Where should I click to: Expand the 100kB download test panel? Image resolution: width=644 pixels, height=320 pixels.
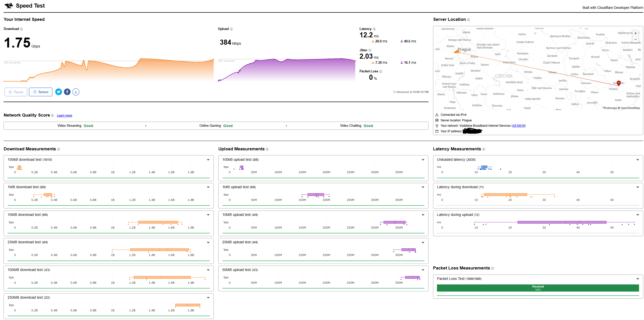pyautogui.click(x=208, y=160)
